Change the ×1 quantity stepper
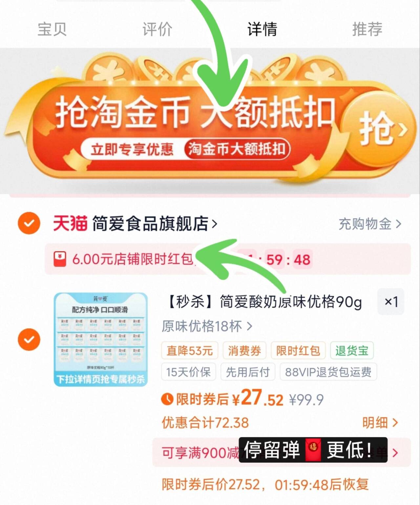The image size is (420, 505). point(391,301)
